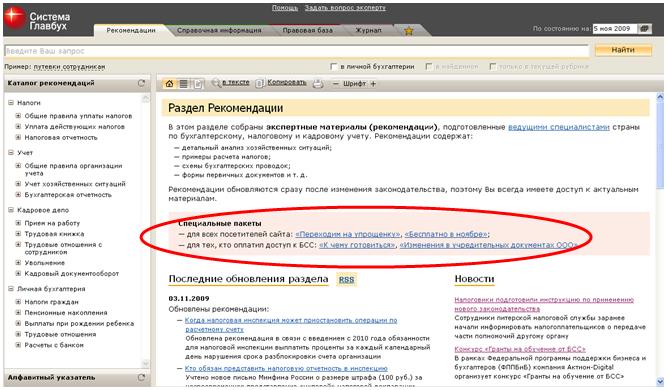Open the favorites star tab
Image resolution: width=667 pixels, height=390 pixels.
coord(408,31)
